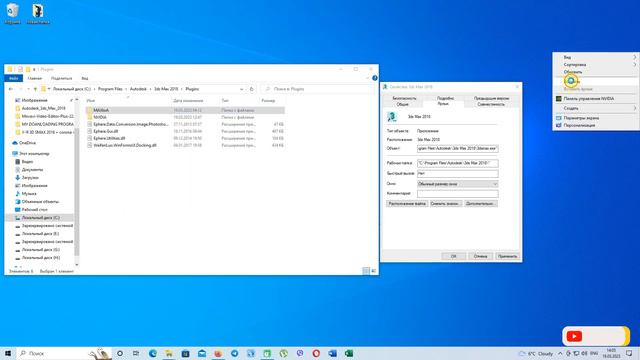Expand the address bar history dropdown
Viewport: 640px width, 360px height.
click(242, 89)
